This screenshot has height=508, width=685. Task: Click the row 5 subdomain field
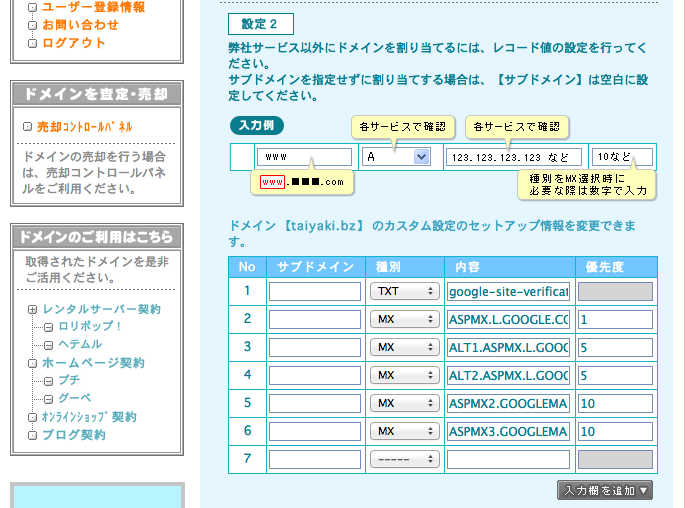click(315, 403)
